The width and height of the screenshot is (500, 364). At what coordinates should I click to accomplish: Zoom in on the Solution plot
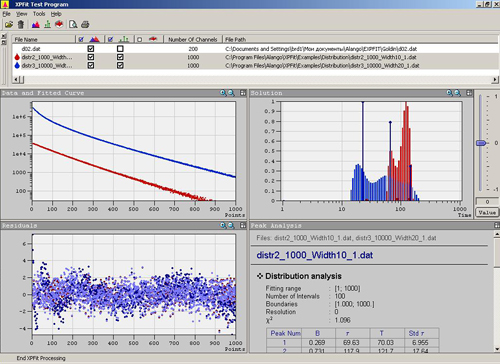450,93
